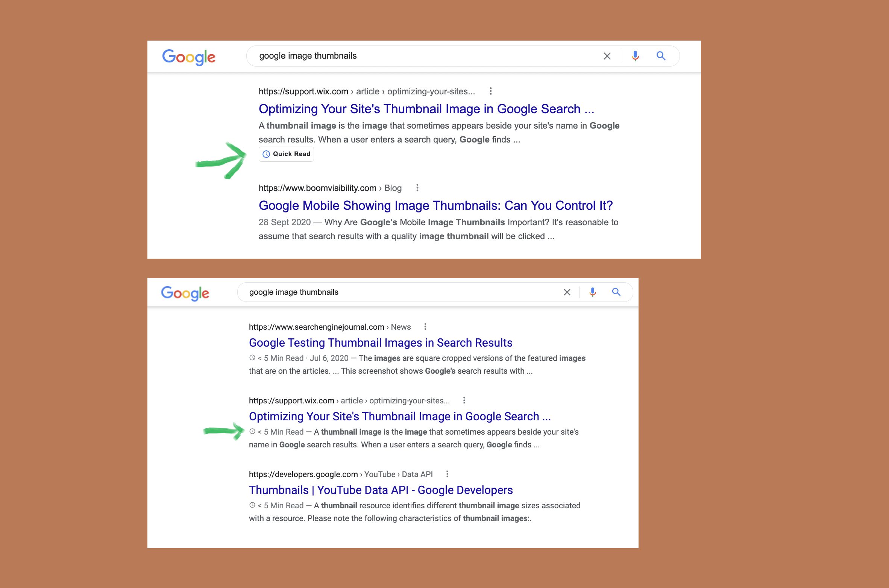Viewport: 889px width, 588px height.
Task: Click microphone icon in bottom search bar
Action: tap(593, 292)
